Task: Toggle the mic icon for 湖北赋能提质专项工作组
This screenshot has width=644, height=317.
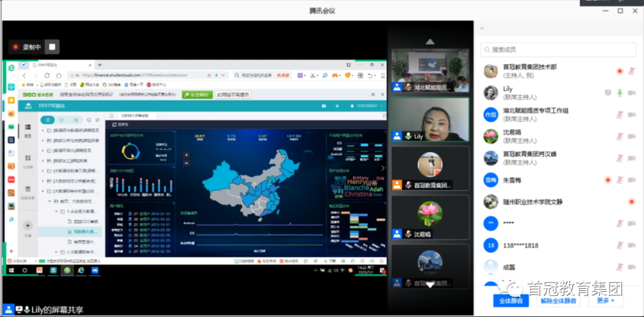Action: click(620, 115)
